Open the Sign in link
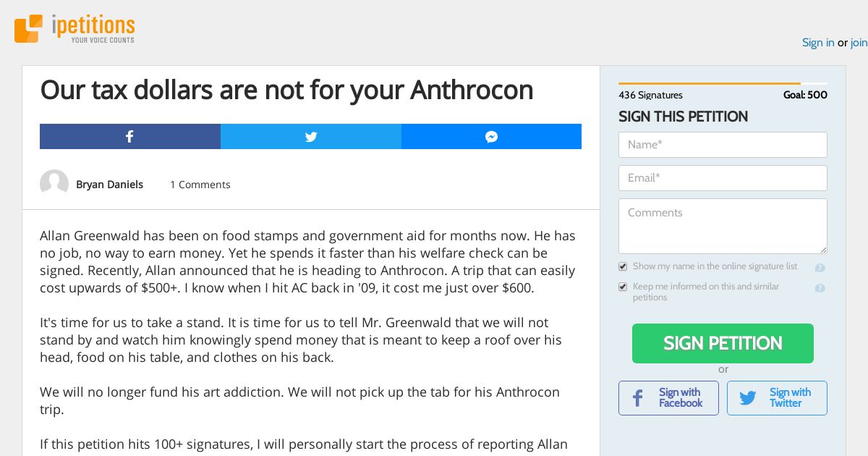The width and height of the screenshot is (868, 456). 818,43
